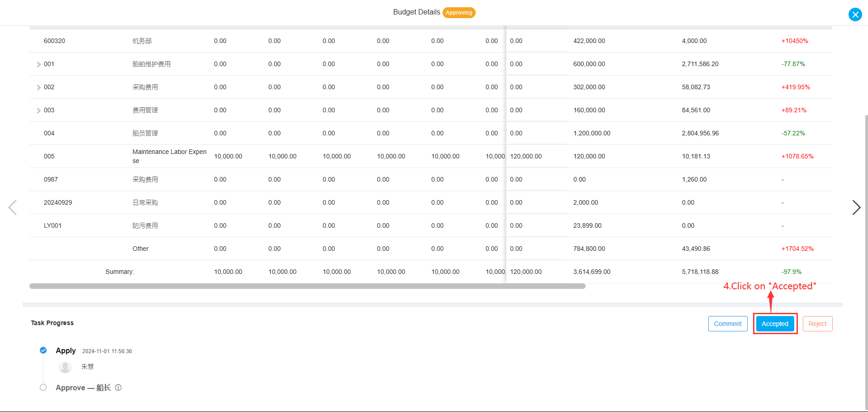This screenshot has width=868, height=412.
Task: Select code cell LY001
Action: click(x=52, y=225)
